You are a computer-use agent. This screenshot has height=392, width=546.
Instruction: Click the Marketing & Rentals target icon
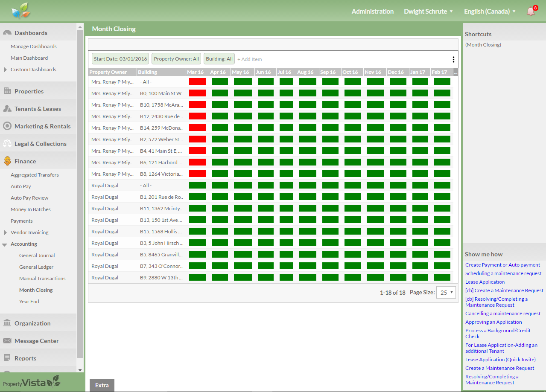coord(7,126)
